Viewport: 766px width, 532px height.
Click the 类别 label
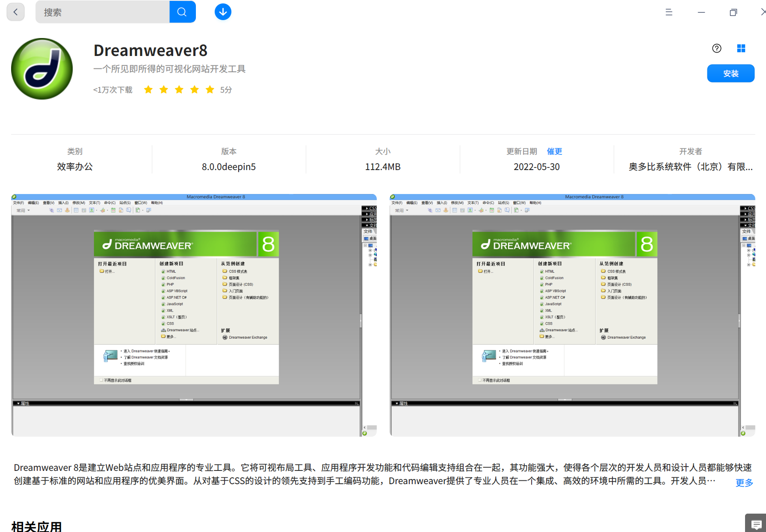click(75, 151)
